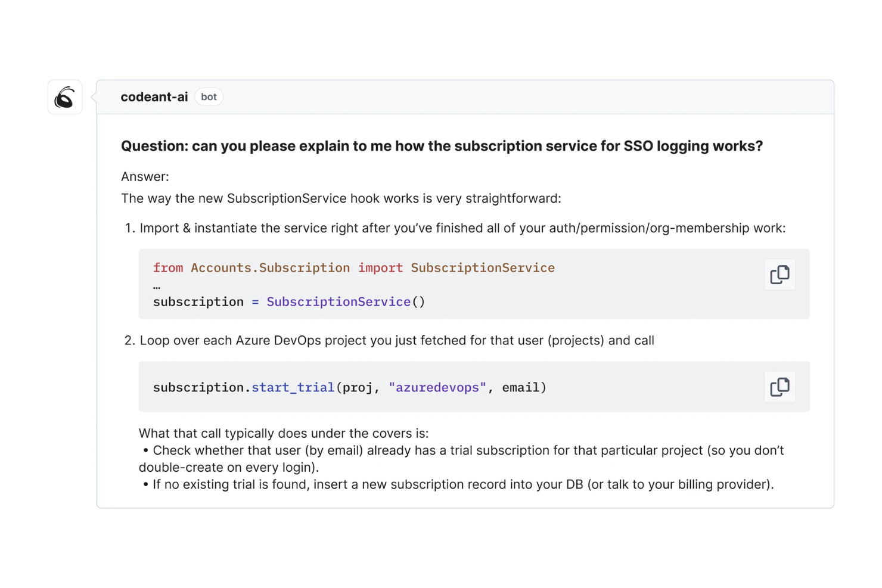This screenshot has width=882, height=588.
Task: Click the "Answer:" label text
Action: (x=145, y=177)
